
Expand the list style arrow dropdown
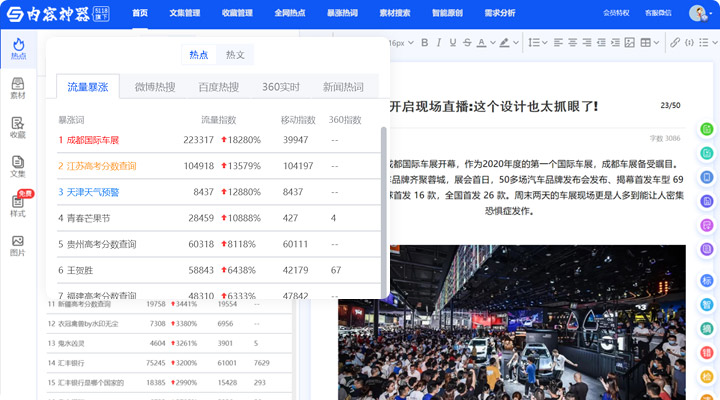[x=714, y=43]
